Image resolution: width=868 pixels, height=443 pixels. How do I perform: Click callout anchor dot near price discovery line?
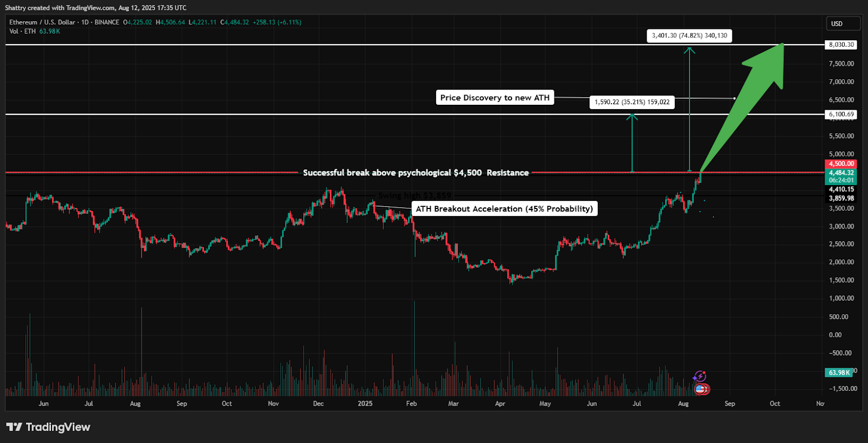click(x=735, y=98)
